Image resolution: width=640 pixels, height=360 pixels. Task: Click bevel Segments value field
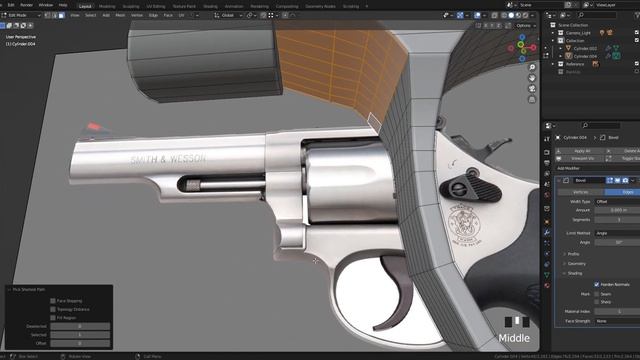(617, 220)
